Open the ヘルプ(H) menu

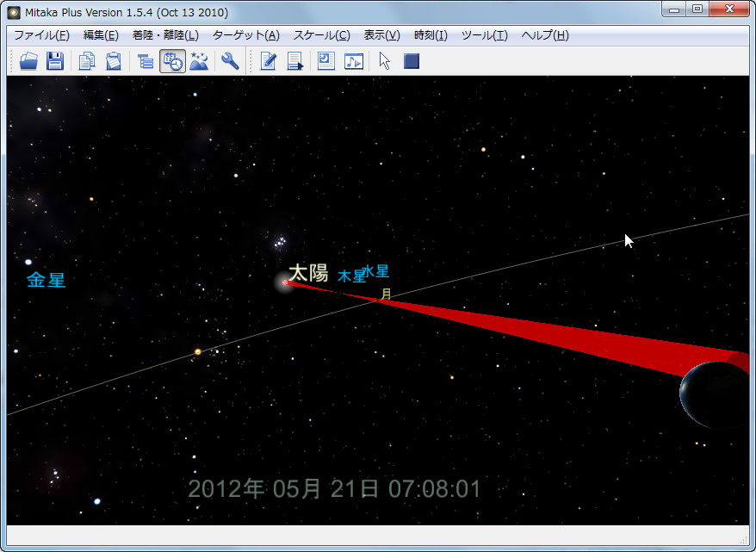point(545,35)
